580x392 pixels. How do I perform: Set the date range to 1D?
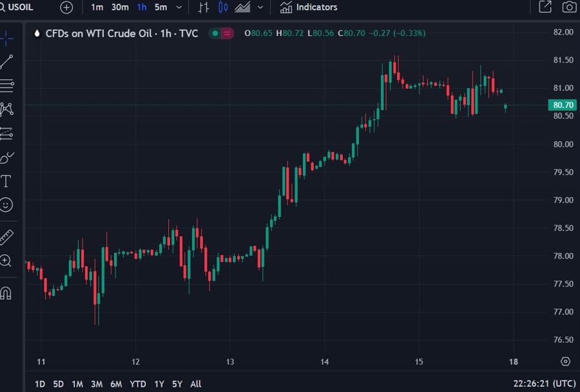[x=39, y=384]
